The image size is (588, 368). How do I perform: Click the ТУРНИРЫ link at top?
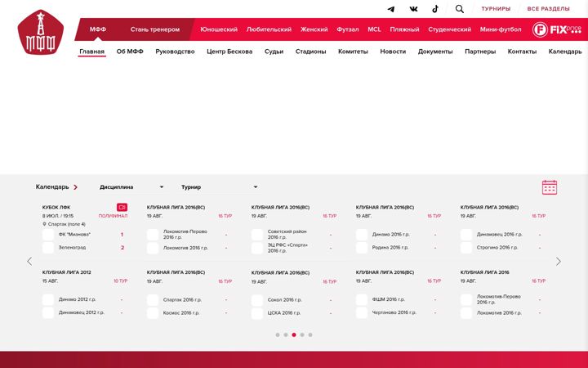click(496, 9)
